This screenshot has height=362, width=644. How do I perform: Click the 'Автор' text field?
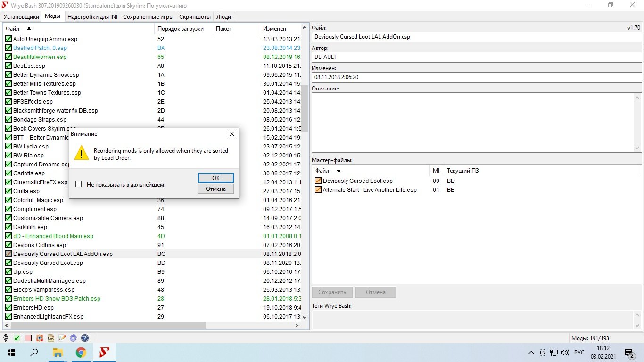(x=476, y=57)
